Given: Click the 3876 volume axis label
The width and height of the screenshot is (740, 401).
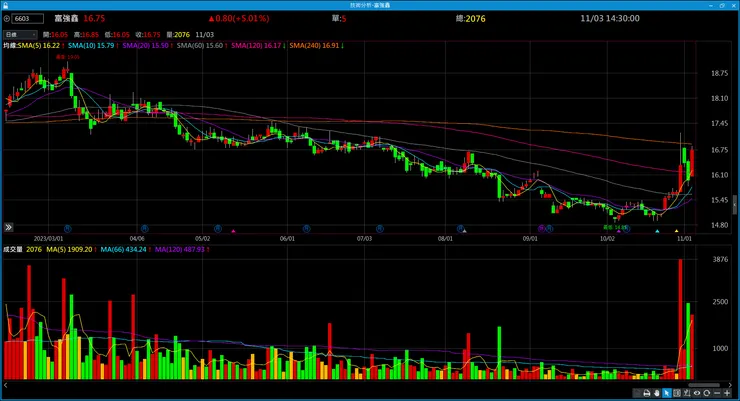Looking at the screenshot, I should click(720, 259).
